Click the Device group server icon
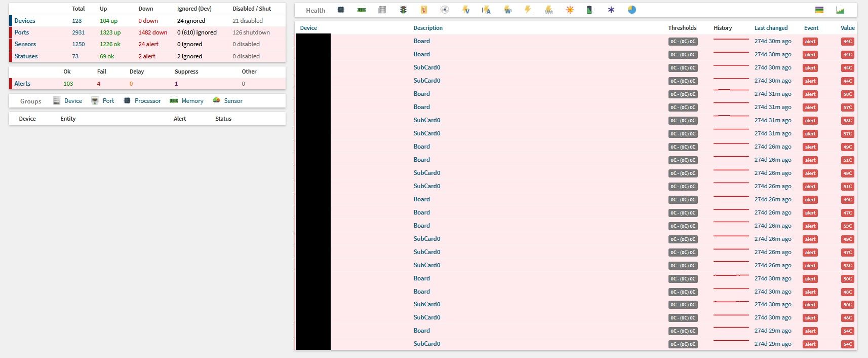 pos(57,100)
